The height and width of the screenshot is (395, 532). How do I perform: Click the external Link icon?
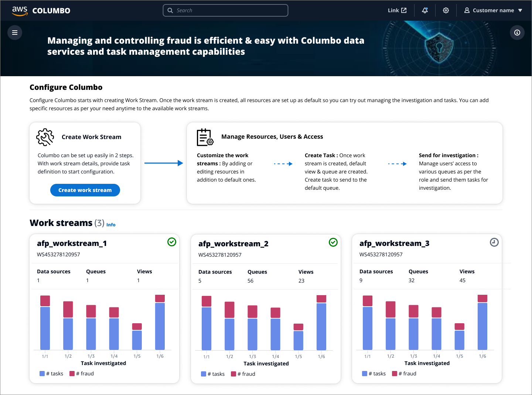click(404, 10)
